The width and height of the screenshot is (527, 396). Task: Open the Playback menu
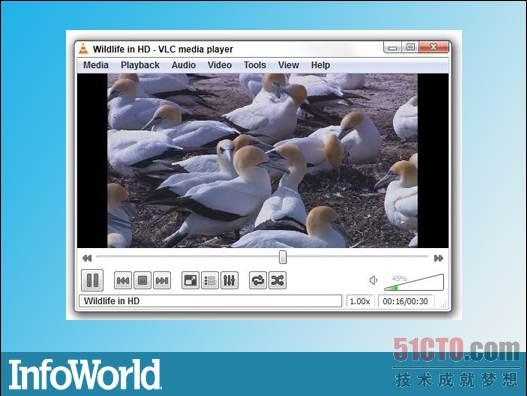[140, 65]
